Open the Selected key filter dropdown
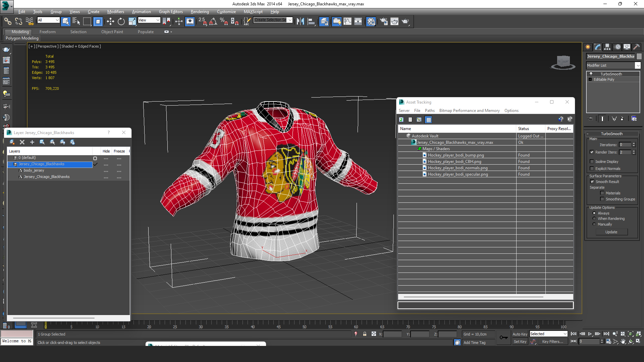 pyautogui.click(x=565, y=334)
